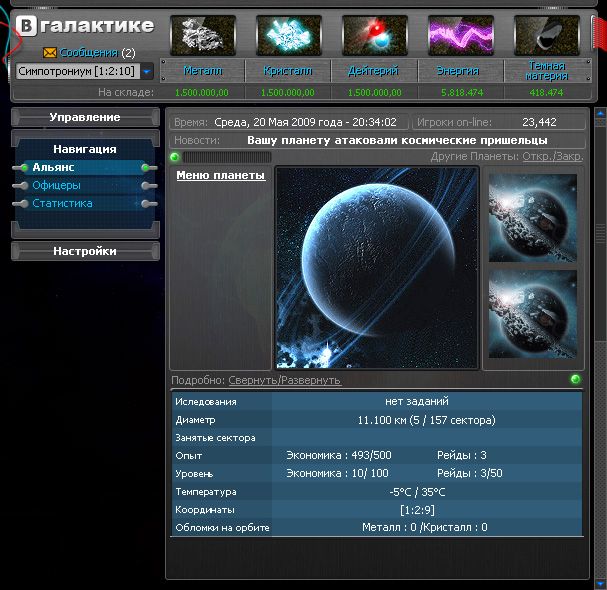Expand the Управление menu section
Image resolution: width=607 pixels, height=590 pixels.
(85, 118)
